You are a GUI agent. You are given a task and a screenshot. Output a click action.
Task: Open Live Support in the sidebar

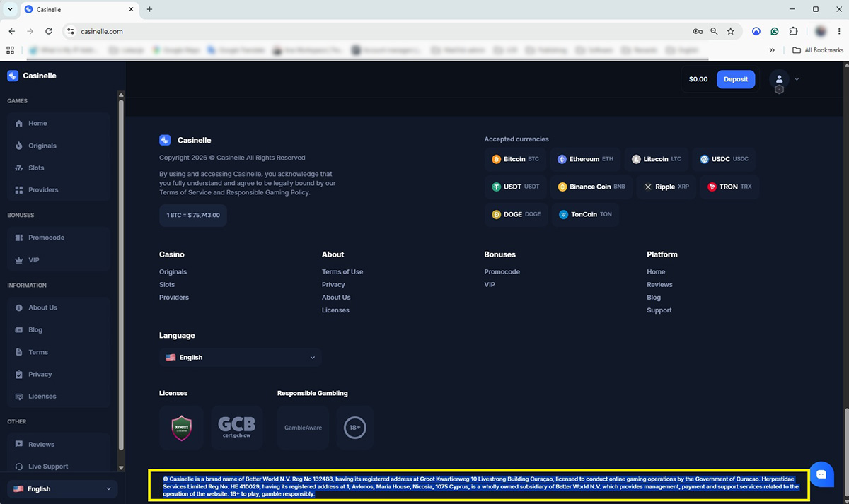click(x=60, y=467)
